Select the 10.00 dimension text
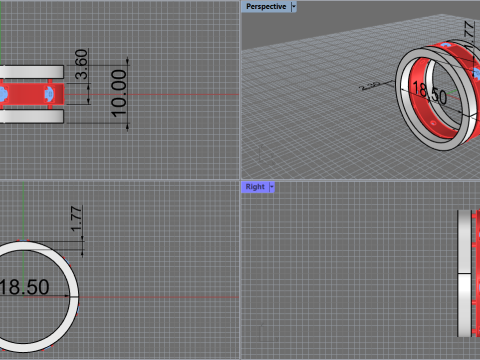This screenshot has width=480, height=360. (x=119, y=93)
